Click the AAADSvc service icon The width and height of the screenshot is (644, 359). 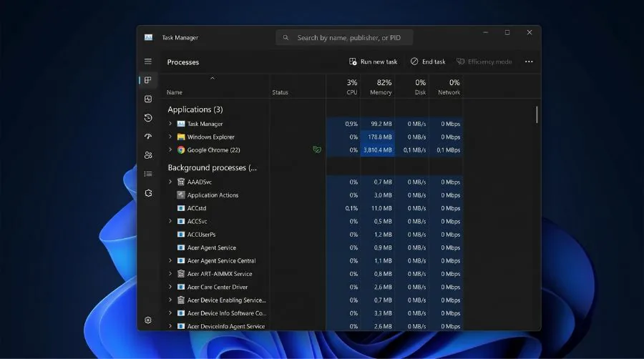[181, 182]
